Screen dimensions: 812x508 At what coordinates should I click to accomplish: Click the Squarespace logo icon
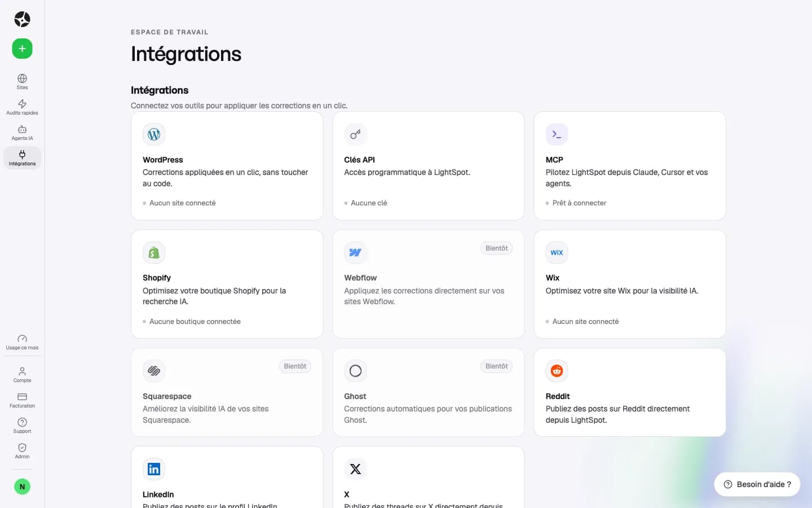(154, 371)
